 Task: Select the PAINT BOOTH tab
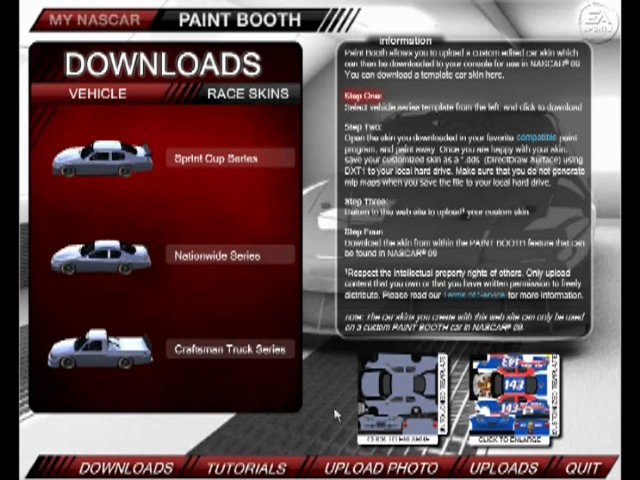click(240, 20)
